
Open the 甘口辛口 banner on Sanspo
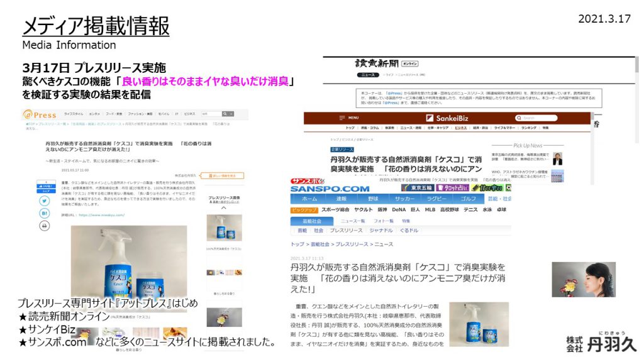pos(487,187)
